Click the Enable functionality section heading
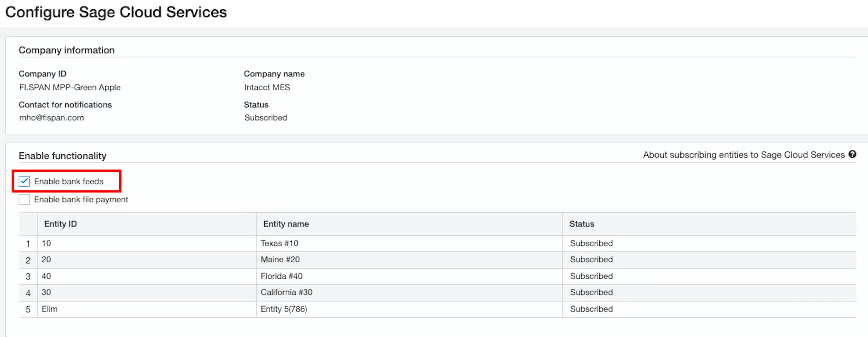Screen dimensions: 868x337 (x=63, y=156)
